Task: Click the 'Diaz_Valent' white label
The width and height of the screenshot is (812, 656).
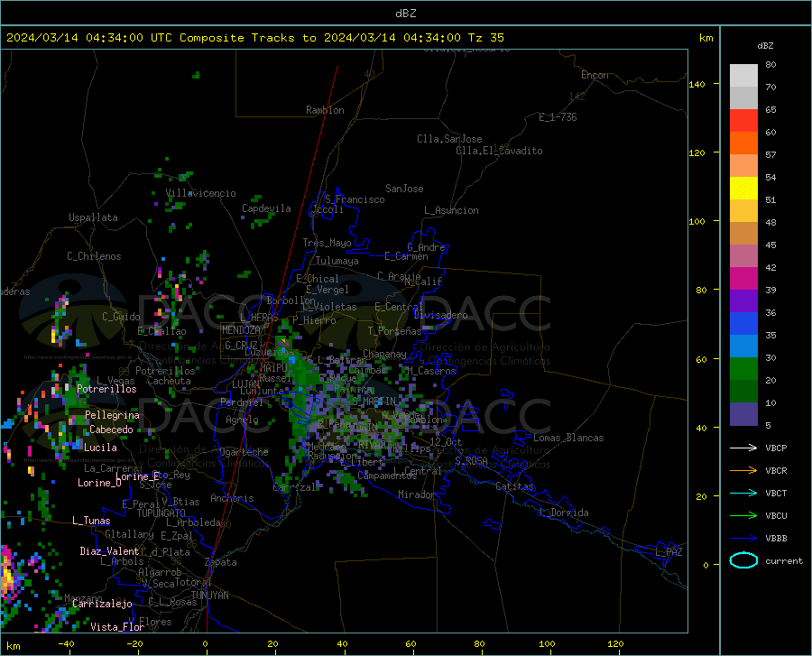Action: tap(109, 551)
